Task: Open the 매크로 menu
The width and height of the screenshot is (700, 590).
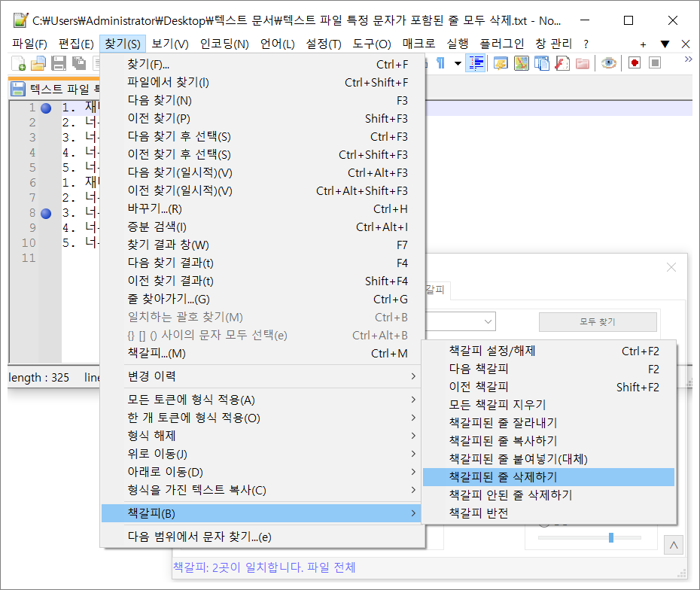Action: (418, 44)
